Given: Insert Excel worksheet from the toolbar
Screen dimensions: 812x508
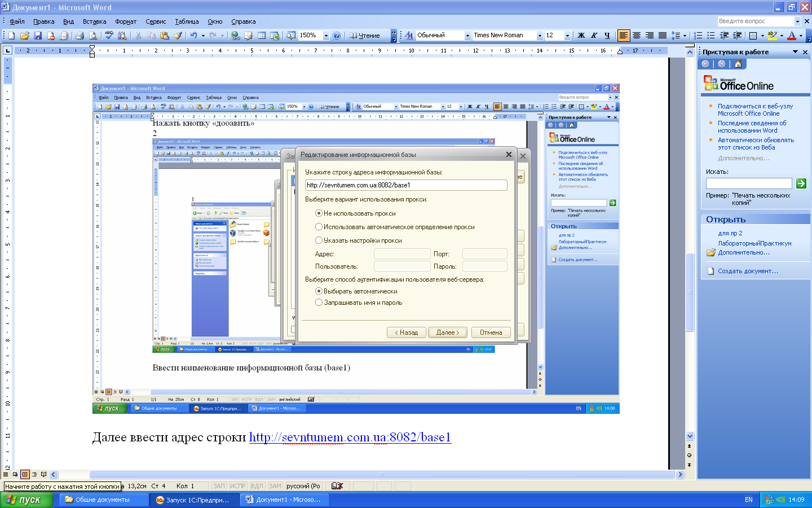Looking at the screenshot, I should (275, 36).
